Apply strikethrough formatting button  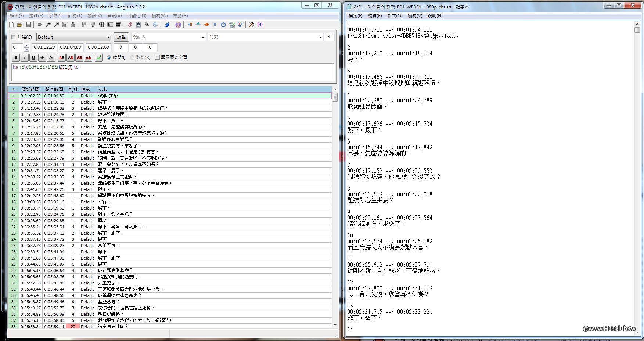[x=42, y=58]
